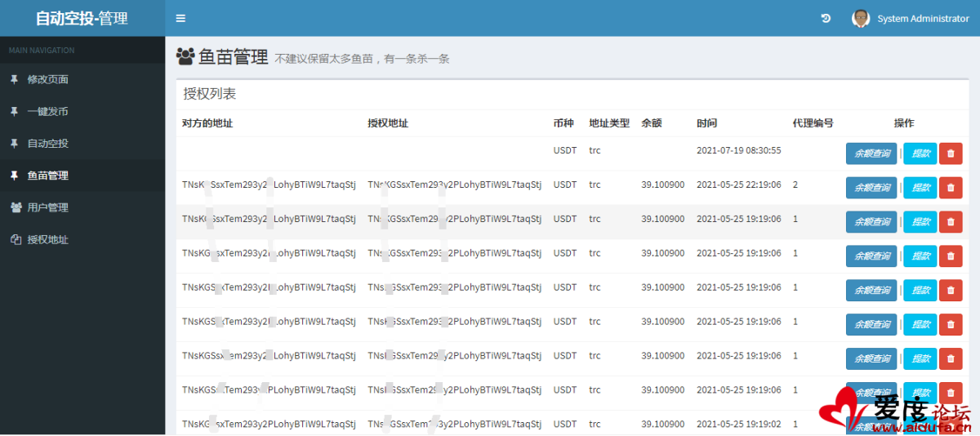Click the 授权地址 value in the 22:19:06 row
Image resolution: width=980 pixels, height=436 pixels.
(455, 185)
